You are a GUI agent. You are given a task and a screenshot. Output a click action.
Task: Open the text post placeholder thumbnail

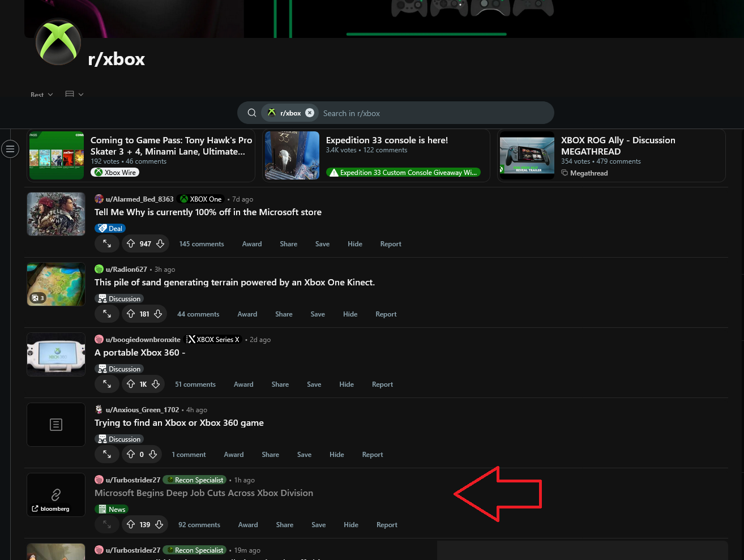56,425
